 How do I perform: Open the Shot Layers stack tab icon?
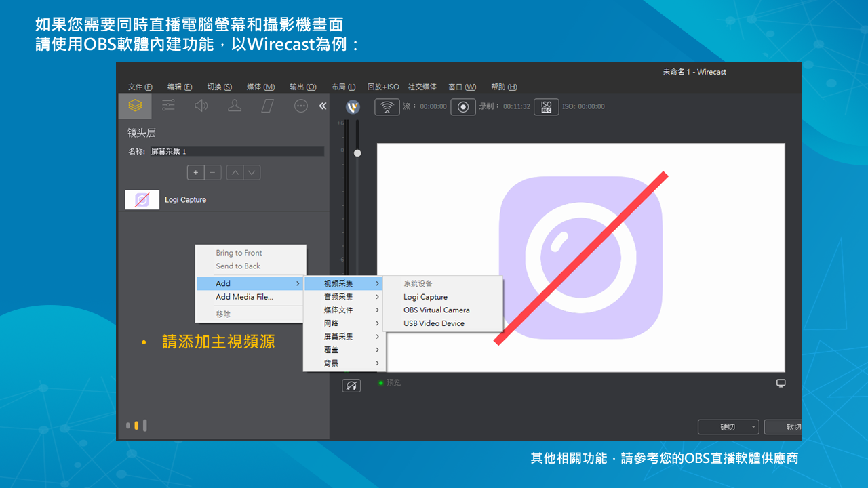tap(135, 106)
